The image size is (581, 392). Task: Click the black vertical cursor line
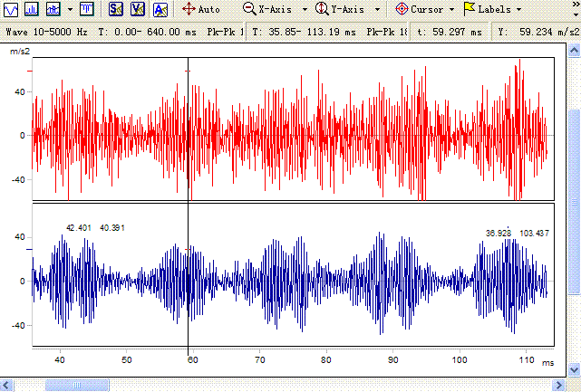pos(188,206)
